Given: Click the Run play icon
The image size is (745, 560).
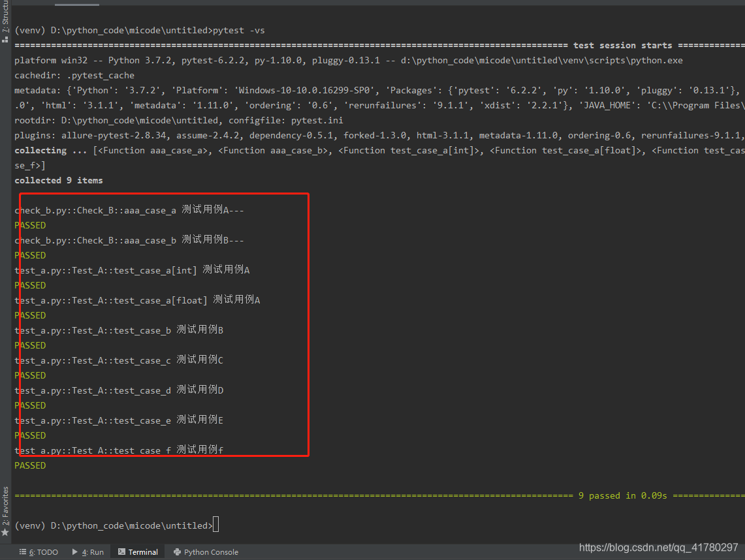Looking at the screenshot, I should click(75, 552).
